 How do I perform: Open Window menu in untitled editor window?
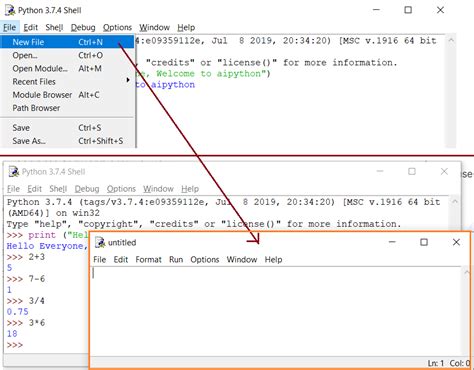[x=242, y=259]
